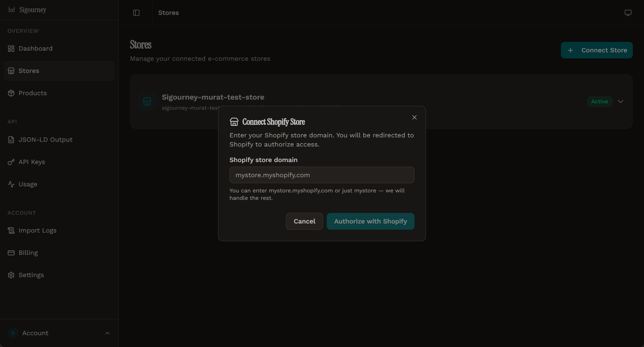This screenshot has width=644, height=347.
Task: Click the Billing card icon
Action: (x=11, y=253)
